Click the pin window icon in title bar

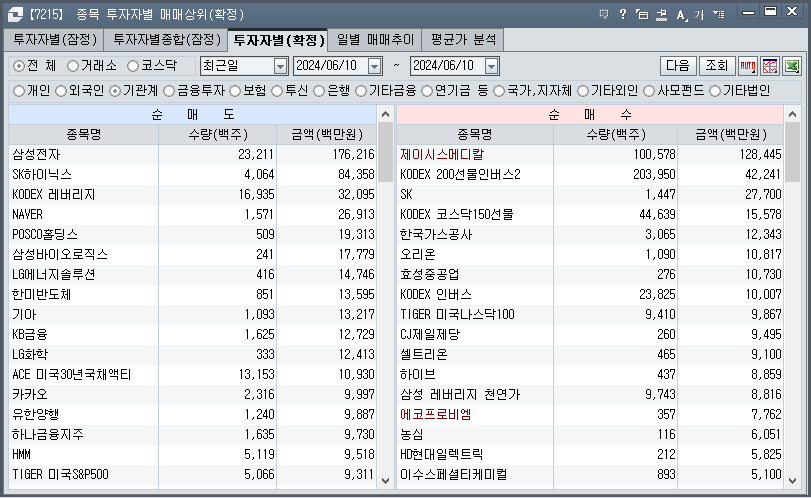[x=662, y=14]
